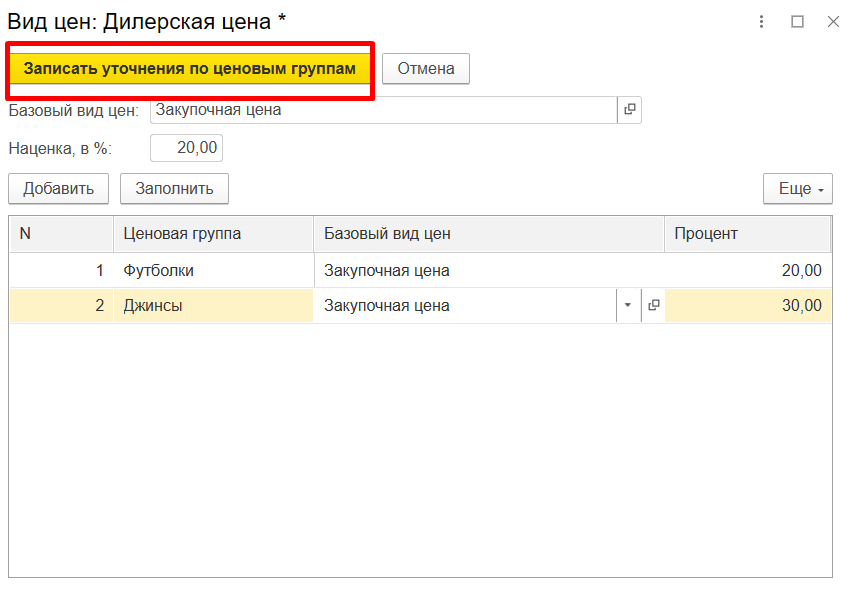Close the Вид цен dialog window
The image size is (850, 592).
pos(832,21)
